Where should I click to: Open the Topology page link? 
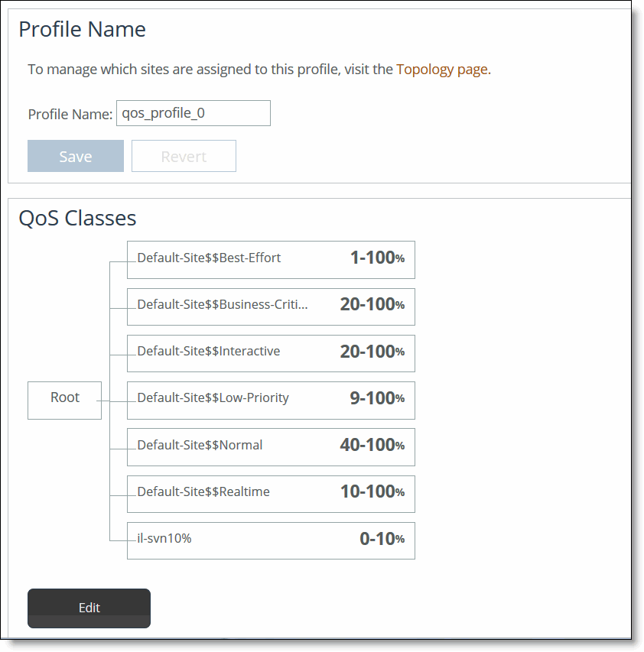point(443,69)
